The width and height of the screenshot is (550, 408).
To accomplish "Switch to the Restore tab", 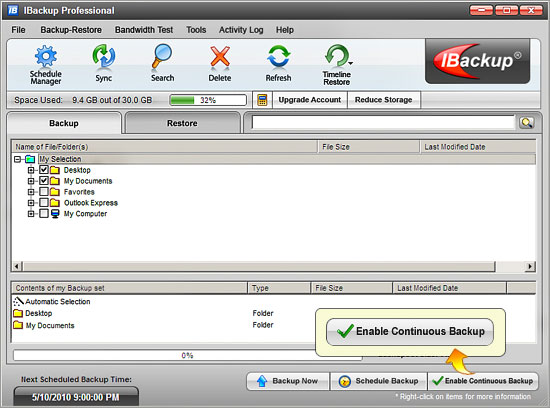I will (182, 123).
